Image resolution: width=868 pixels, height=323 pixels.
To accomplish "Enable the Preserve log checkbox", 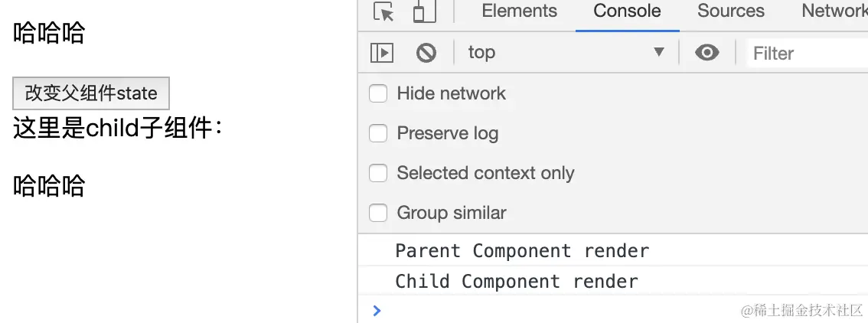I will pyautogui.click(x=378, y=133).
